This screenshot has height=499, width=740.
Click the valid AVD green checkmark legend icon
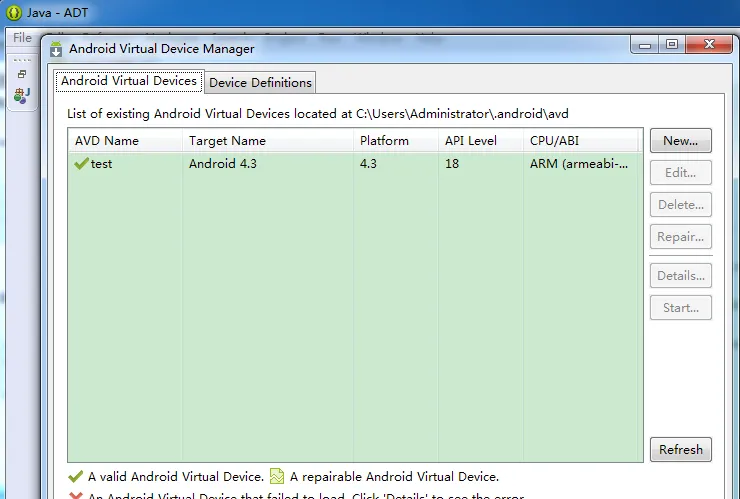75,477
